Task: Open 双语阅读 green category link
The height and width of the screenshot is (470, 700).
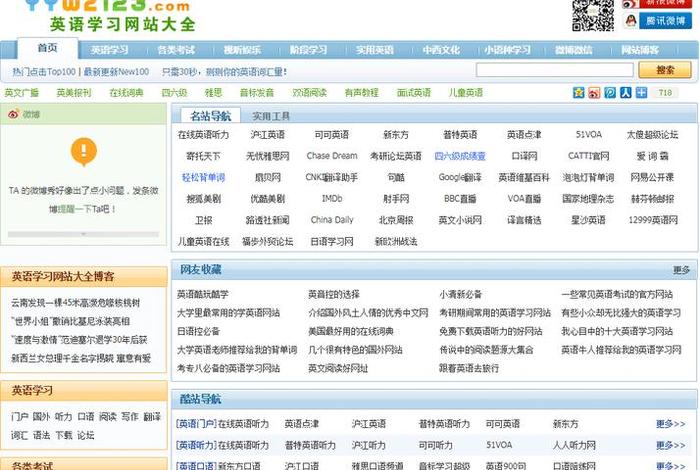Action: [x=309, y=93]
